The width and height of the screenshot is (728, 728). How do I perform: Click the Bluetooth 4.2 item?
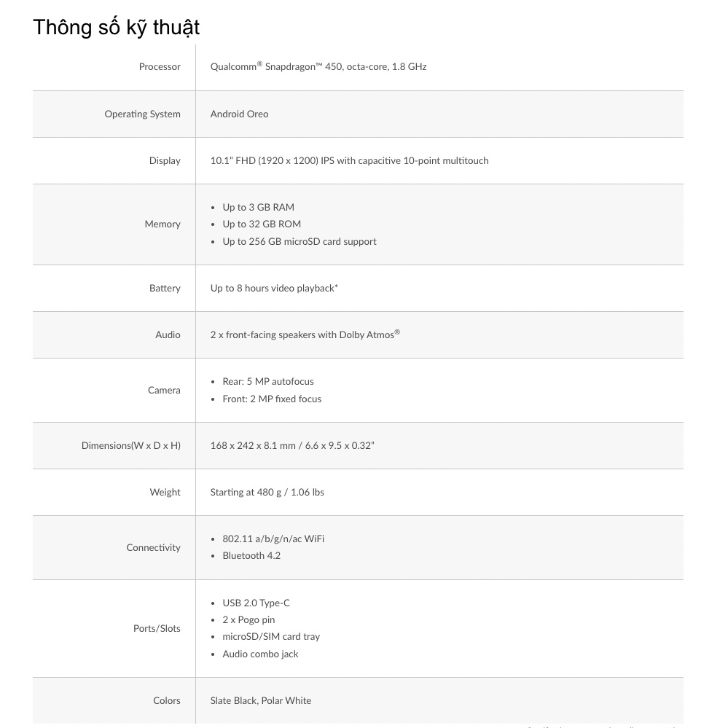pos(251,556)
